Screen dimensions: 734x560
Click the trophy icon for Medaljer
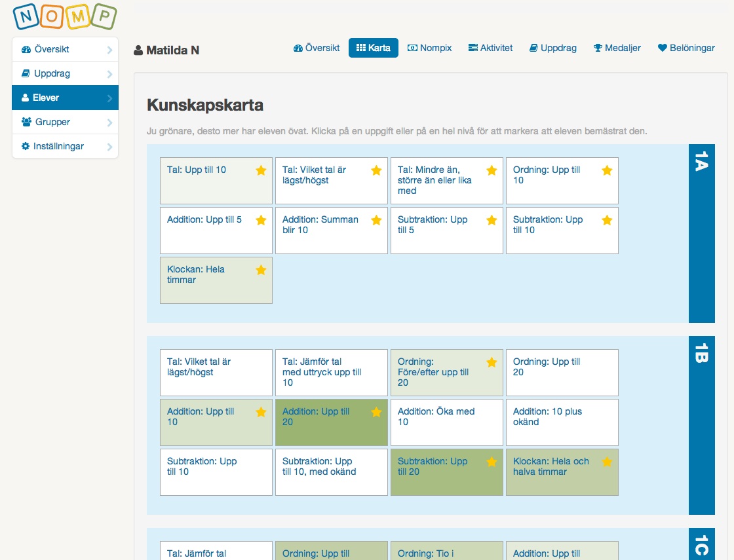tap(597, 47)
